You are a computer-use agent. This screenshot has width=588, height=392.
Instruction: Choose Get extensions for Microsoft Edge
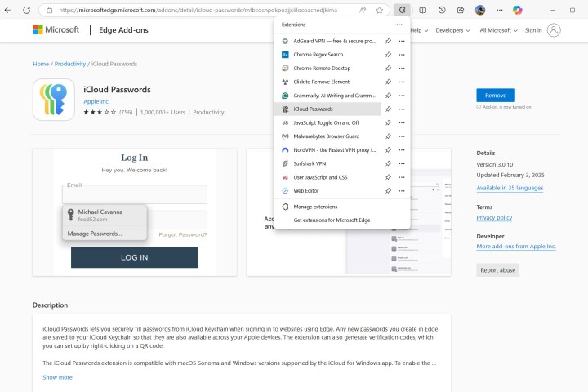click(332, 220)
